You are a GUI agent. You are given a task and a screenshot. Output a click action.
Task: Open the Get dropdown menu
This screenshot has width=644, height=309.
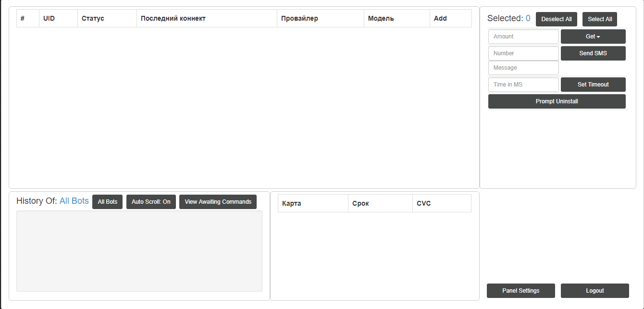(x=593, y=37)
